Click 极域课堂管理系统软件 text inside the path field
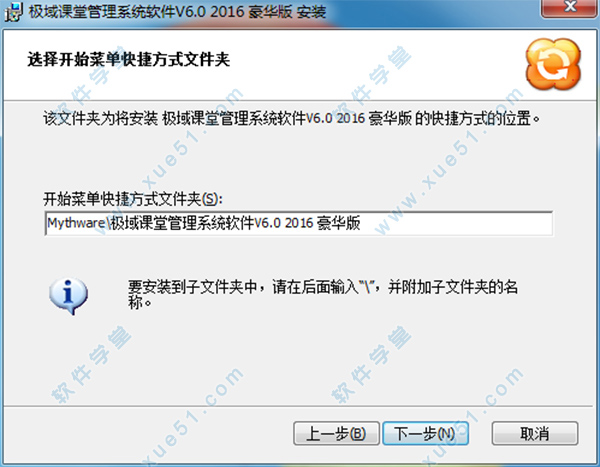Viewport: 600px width, 467px height. click(183, 223)
